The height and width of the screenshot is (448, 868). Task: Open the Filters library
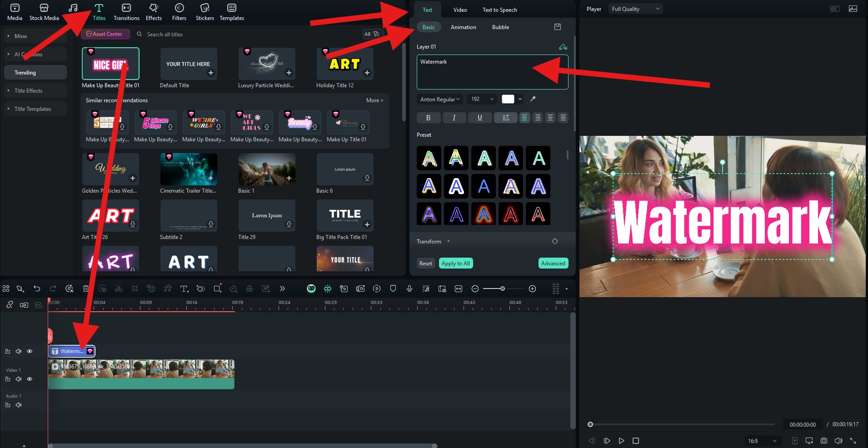click(x=179, y=12)
